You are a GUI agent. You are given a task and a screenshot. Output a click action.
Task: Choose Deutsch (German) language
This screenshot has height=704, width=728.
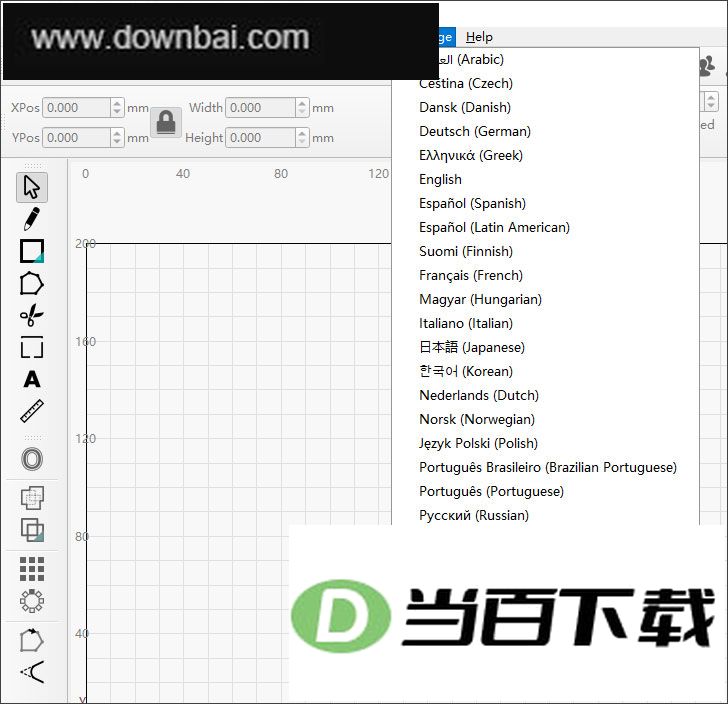pos(546,131)
